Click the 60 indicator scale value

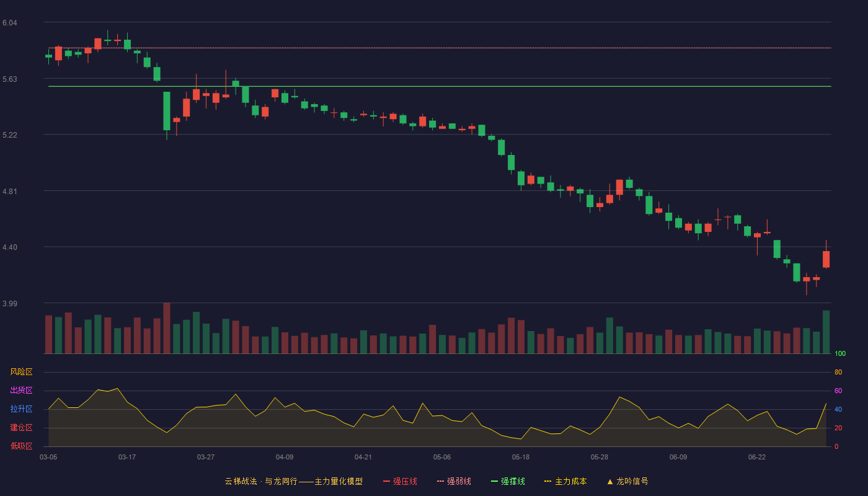838,391
